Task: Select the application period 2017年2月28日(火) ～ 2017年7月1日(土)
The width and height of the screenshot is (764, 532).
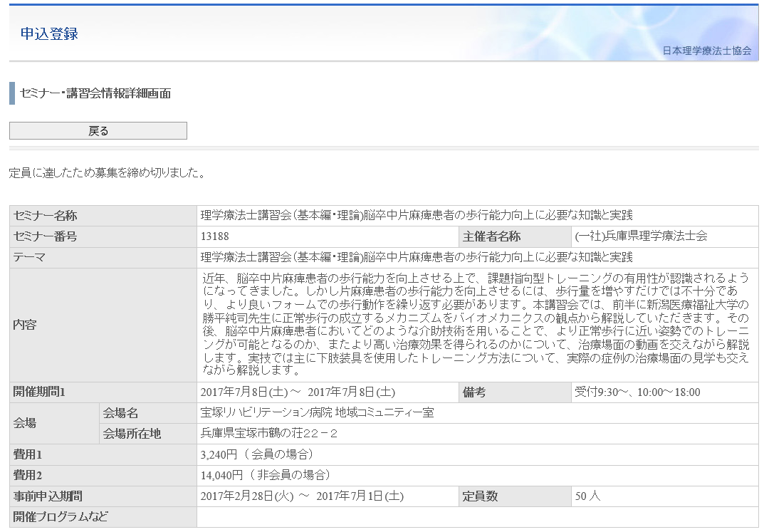Action: (x=302, y=496)
